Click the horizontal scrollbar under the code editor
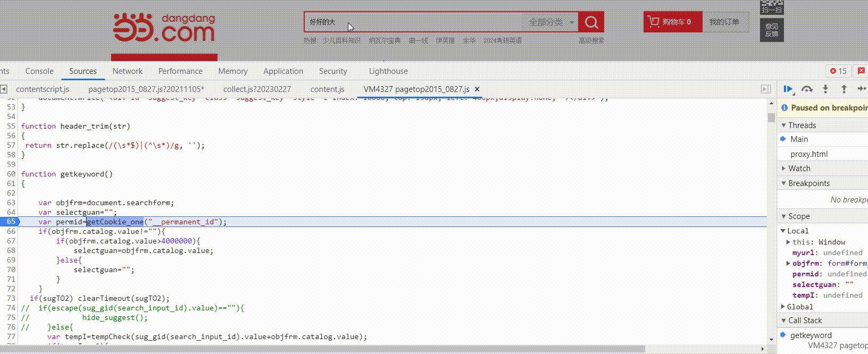This screenshot has height=354, width=868. coord(322,349)
